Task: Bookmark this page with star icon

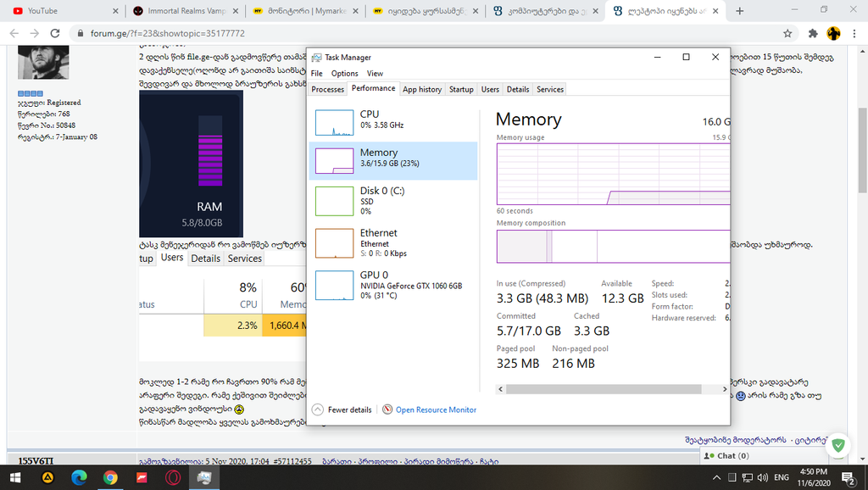Action: click(787, 33)
